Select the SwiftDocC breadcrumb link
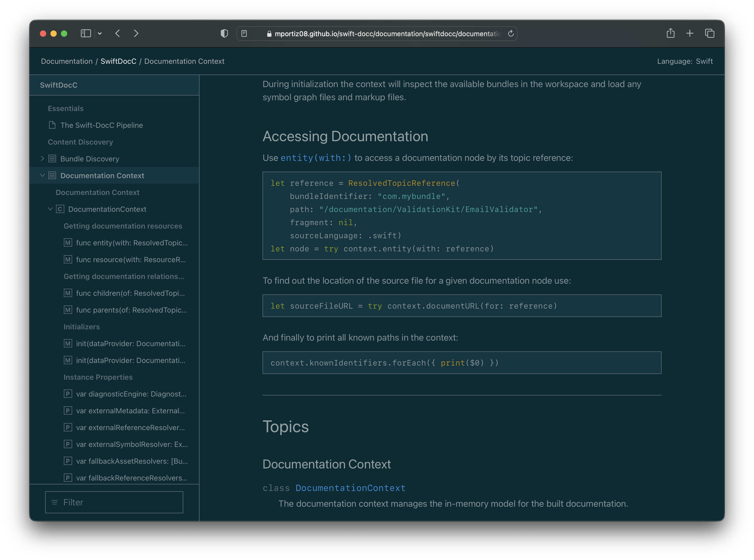The image size is (754, 560). click(118, 61)
